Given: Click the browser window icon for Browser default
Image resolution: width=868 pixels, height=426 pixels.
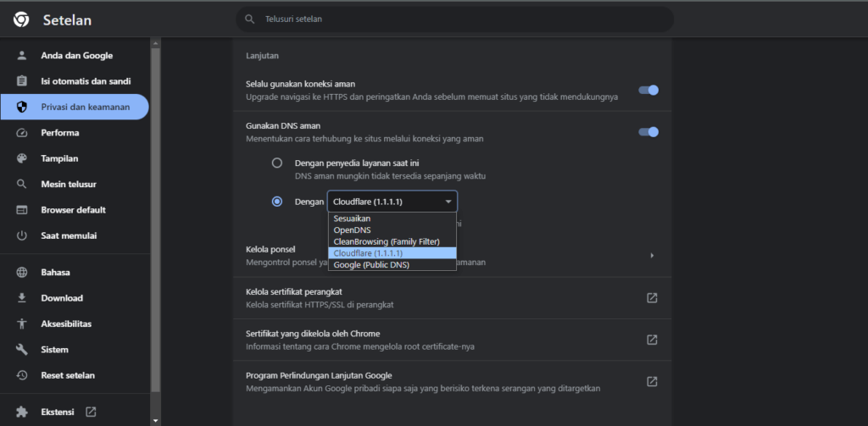Looking at the screenshot, I should pyautogui.click(x=21, y=210).
